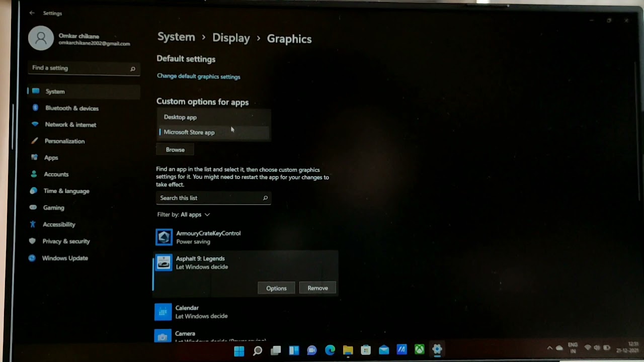Click the Privacy & security shield icon

coord(33,241)
